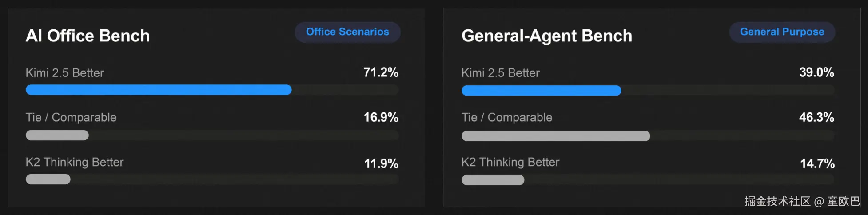Click the 71.2% value
Screen dimensions: 868x215
click(381, 72)
